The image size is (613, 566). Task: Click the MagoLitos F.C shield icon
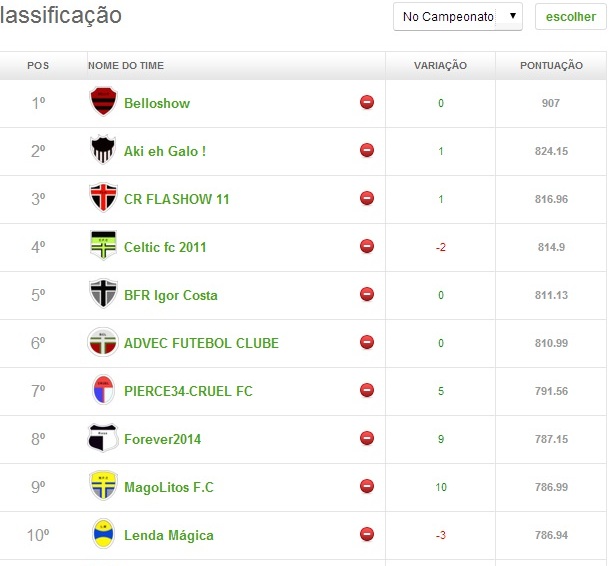pyautogui.click(x=103, y=486)
